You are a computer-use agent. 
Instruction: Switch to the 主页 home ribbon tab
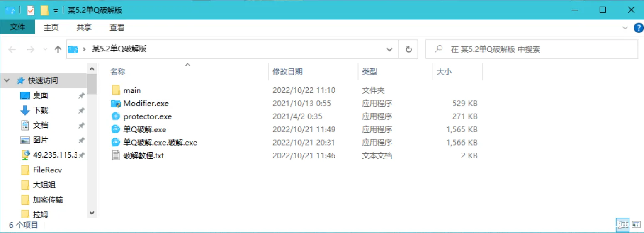51,27
